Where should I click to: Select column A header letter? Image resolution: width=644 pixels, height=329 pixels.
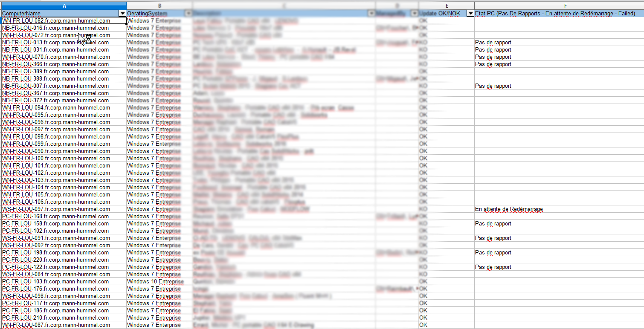coord(64,6)
